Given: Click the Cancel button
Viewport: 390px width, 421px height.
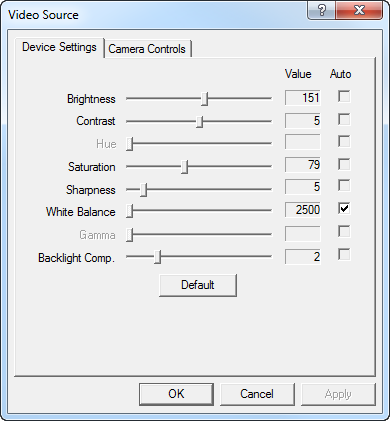Looking at the screenshot, I should 257,394.
